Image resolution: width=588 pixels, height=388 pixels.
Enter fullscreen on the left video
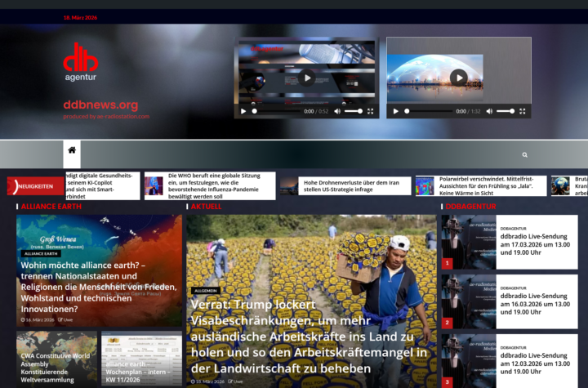coord(371,111)
